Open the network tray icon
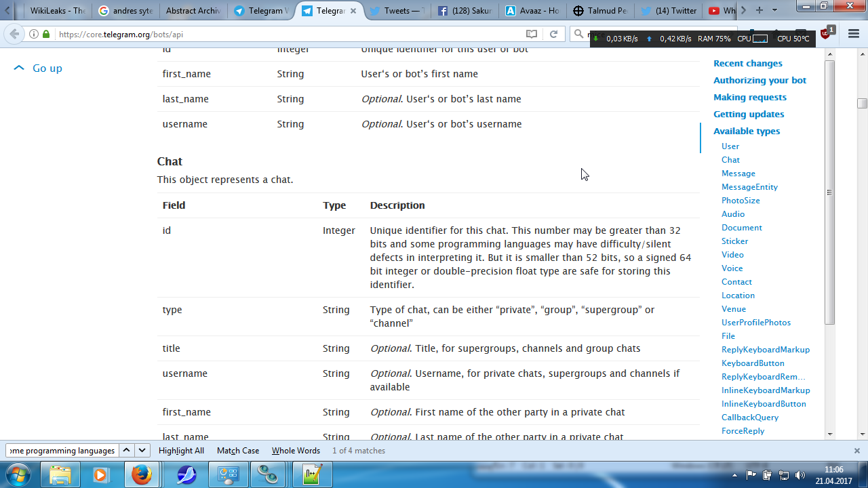The height and width of the screenshot is (488, 868). coord(784,475)
